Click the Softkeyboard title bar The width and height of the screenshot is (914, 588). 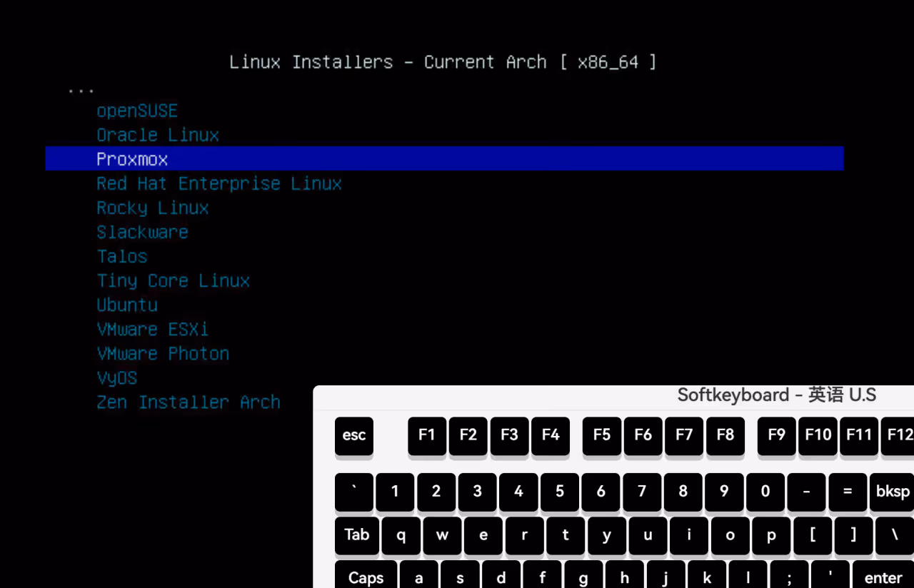(776, 395)
